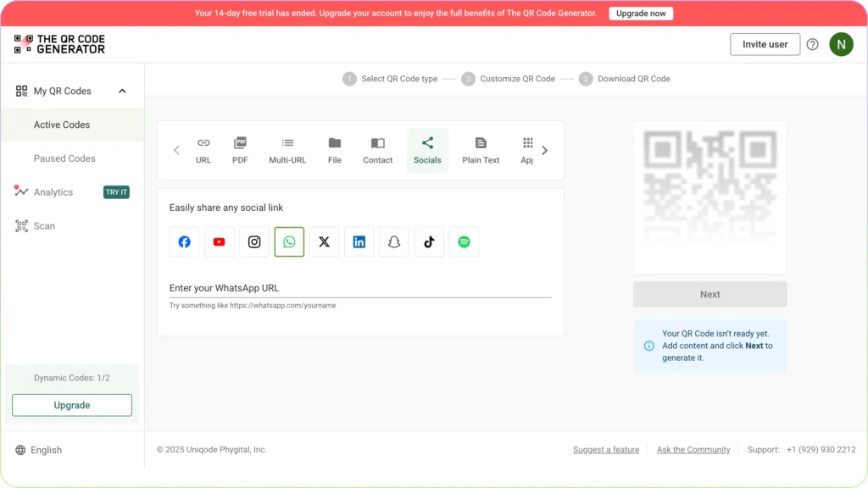Choose Instagram as the social link
This screenshot has width=868, height=488.
pyautogui.click(x=253, y=241)
